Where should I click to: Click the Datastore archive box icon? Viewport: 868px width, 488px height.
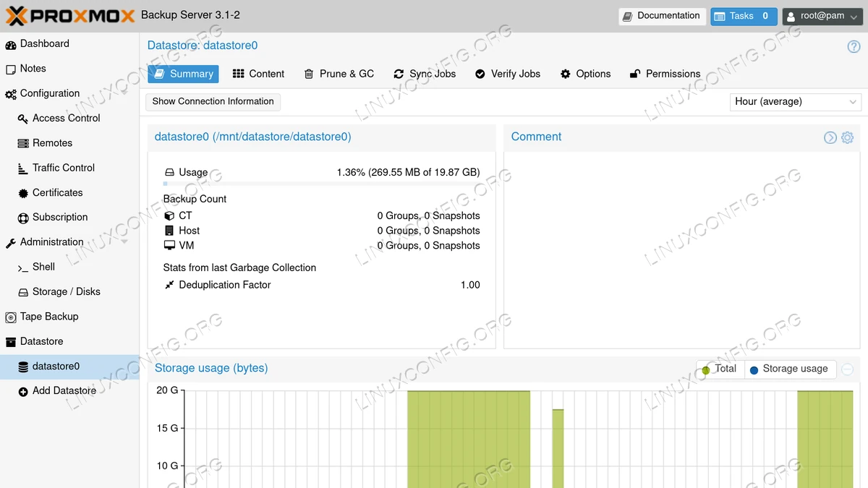(x=11, y=342)
